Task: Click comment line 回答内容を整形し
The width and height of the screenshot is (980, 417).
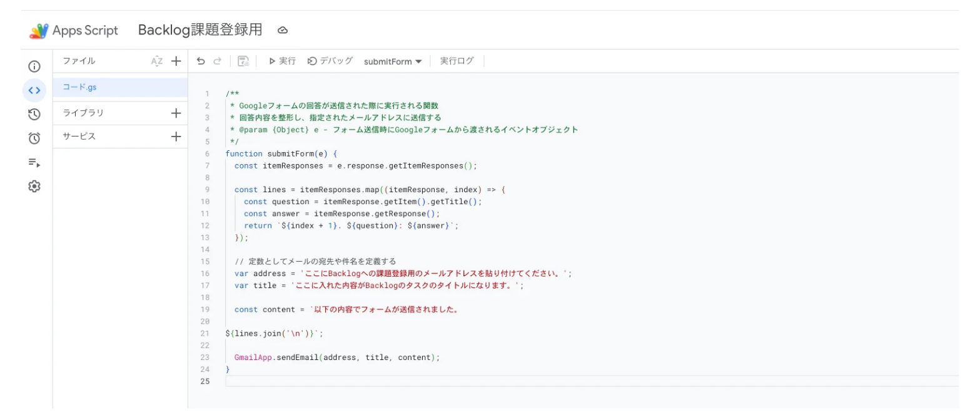Action: tap(336, 118)
